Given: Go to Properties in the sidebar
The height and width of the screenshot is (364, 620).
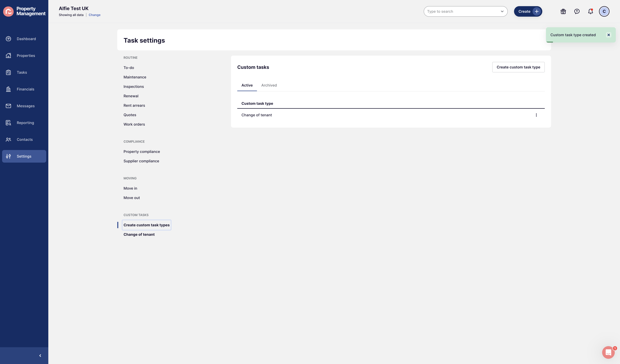Looking at the screenshot, I should (x=26, y=56).
